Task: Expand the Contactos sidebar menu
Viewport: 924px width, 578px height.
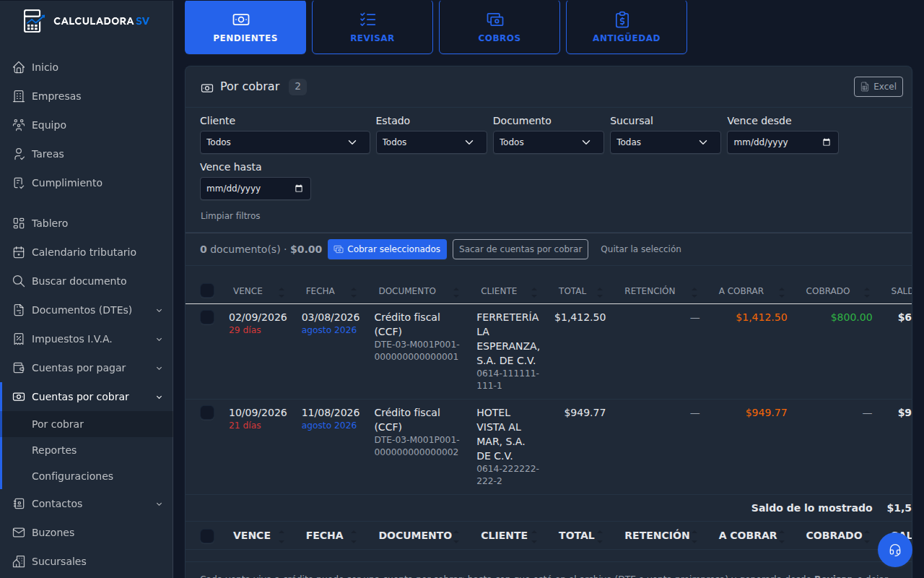Action: pos(87,504)
